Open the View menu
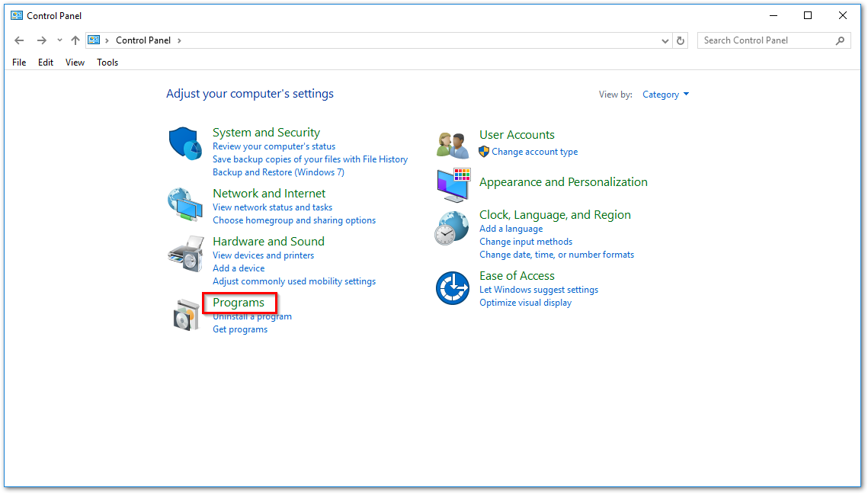The image size is (868, 494). click(75, 63)
